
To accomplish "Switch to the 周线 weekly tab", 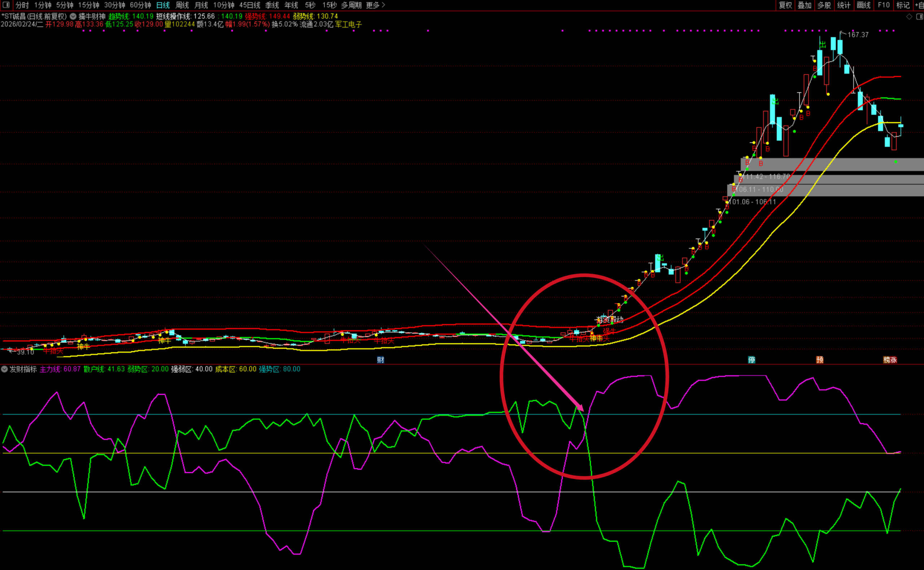I will (x=182, y=5).
